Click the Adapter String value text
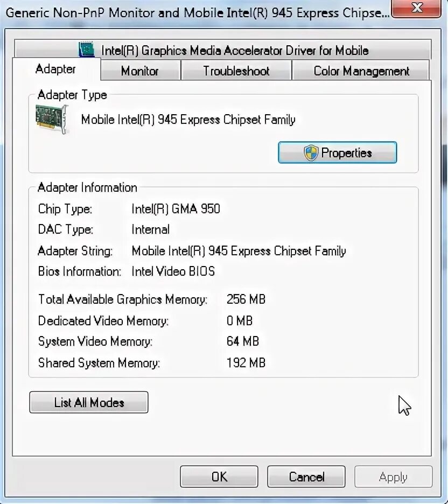 coord(239,251)
